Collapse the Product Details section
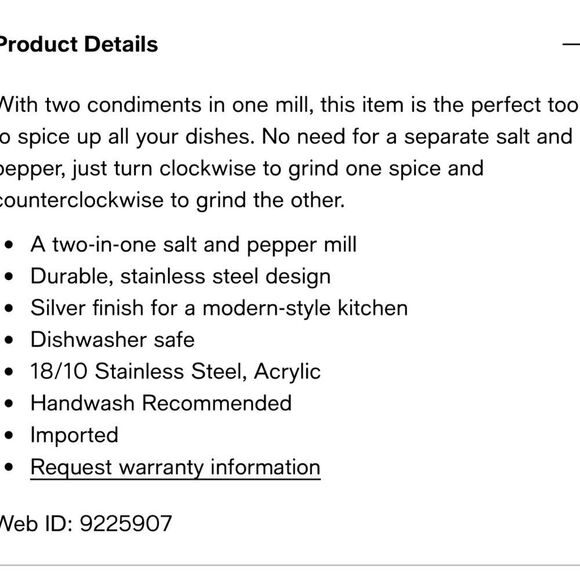 coord(571,44)
